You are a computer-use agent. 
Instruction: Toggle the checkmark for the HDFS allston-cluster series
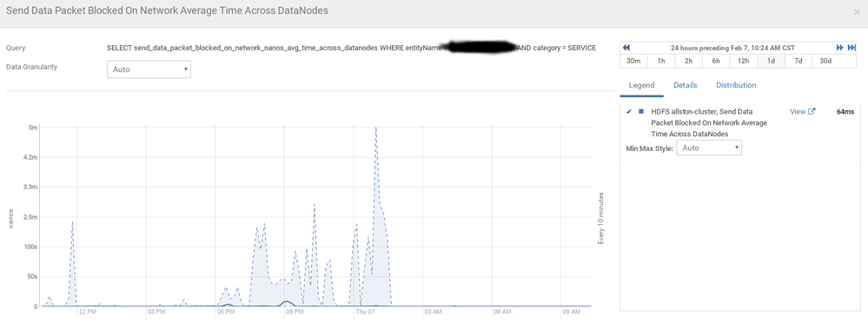pyautogui.click(x=629, y=112)
